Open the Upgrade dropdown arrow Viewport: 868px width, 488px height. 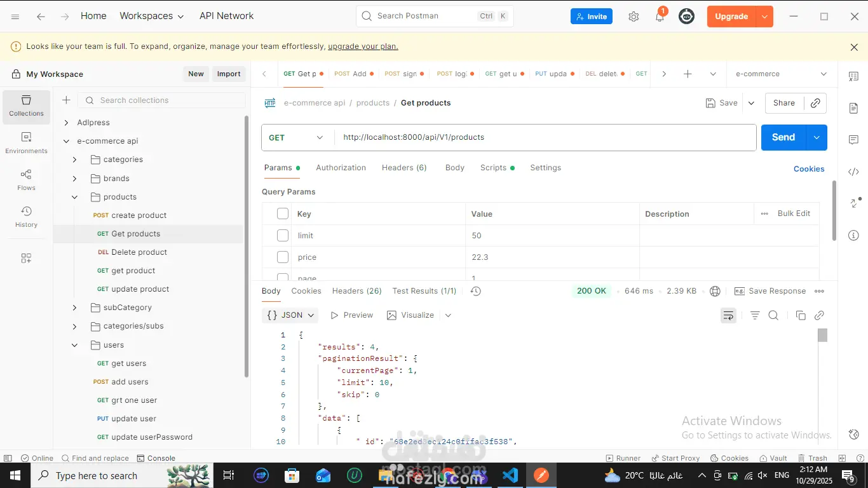point(764,17)
